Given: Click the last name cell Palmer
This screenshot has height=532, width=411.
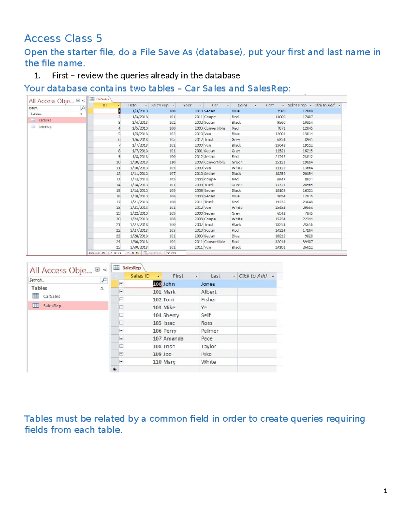Looking at the screenshot, I should 219,331.
